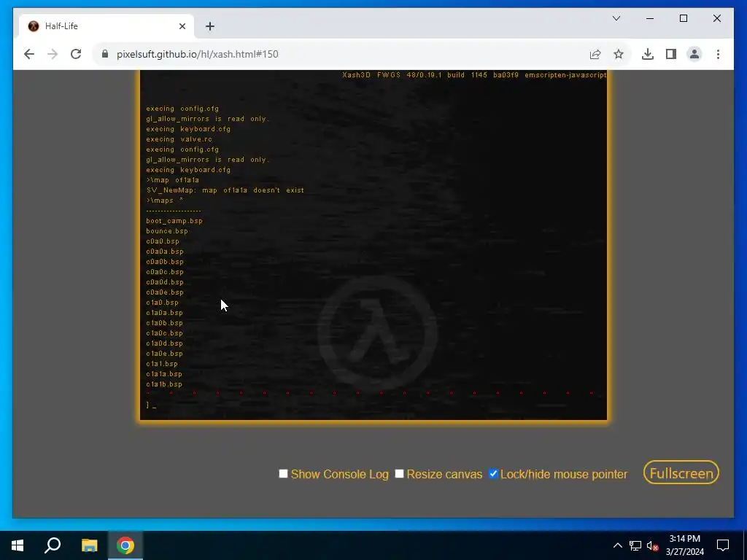Click 'execing valve.rc' console line

point(179,139)
